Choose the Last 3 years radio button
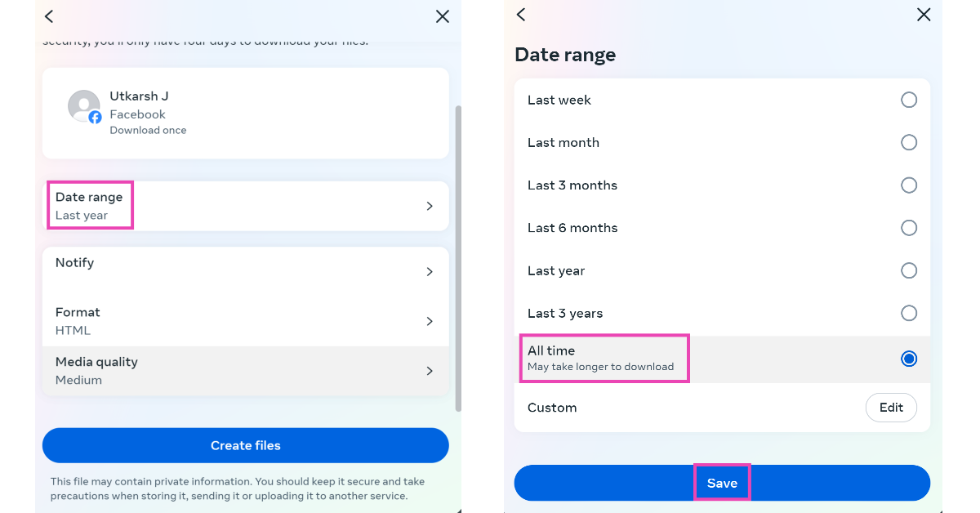 tap(909, 313)
